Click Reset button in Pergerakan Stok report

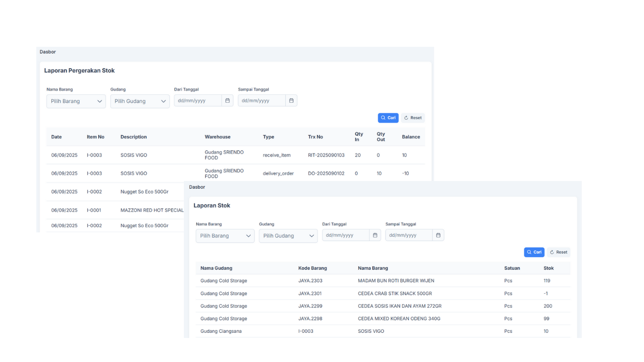coord(413,118)
